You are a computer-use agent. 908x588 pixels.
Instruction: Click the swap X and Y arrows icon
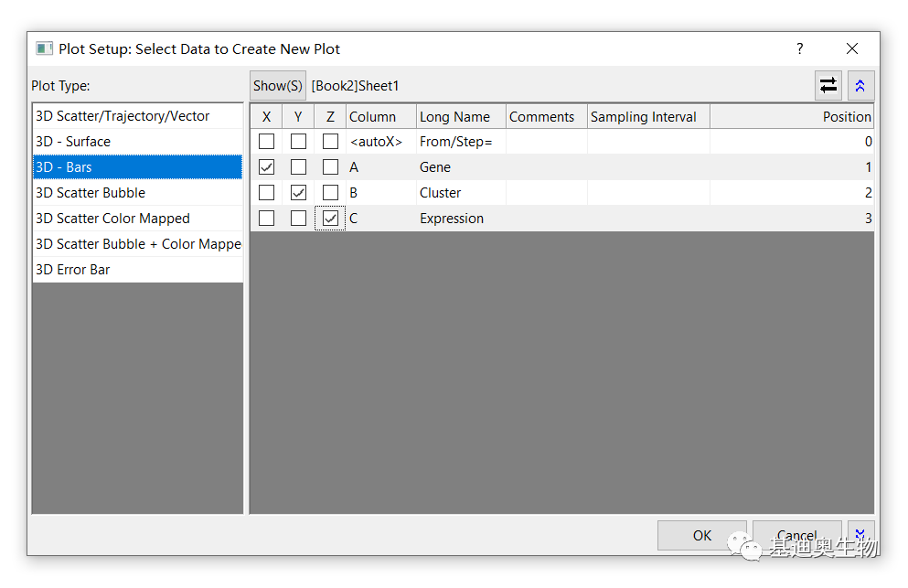click(828, 85)
